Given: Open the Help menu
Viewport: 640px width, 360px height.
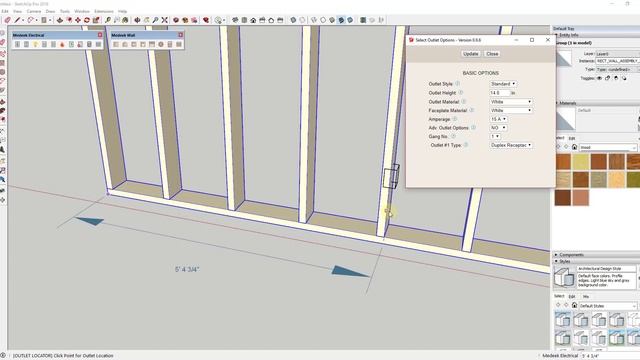Looking at the screenshot, I should click(x=122, y=11).
